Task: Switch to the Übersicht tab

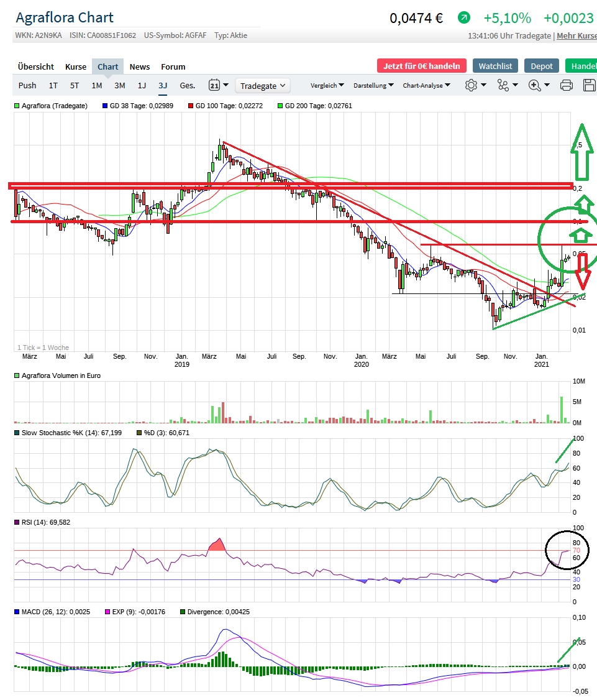Action: 36,67
